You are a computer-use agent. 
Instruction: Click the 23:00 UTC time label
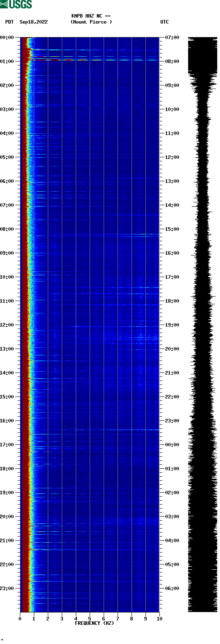[x=172, y=421]
